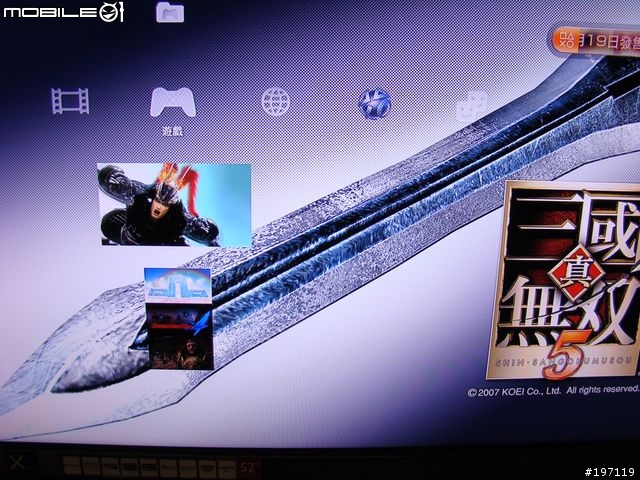Image resolution: width=640 pixels, height=480 pixels.
Task: Open the Friends smiley category
Action: (x=471, y=106)
